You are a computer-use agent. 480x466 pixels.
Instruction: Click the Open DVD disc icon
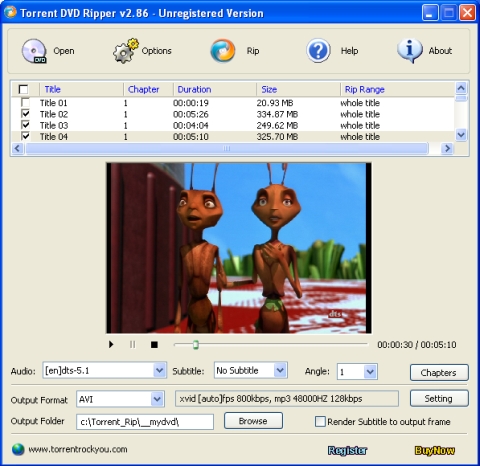34,51
